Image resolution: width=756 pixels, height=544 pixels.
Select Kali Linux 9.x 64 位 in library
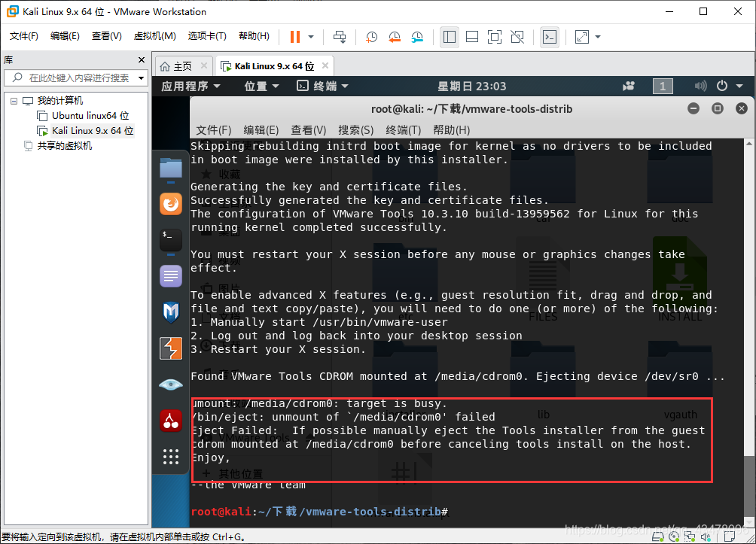[x=85, y=131]
